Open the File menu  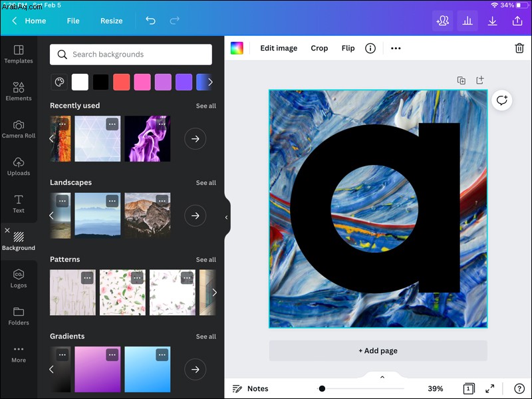point(73,21)
